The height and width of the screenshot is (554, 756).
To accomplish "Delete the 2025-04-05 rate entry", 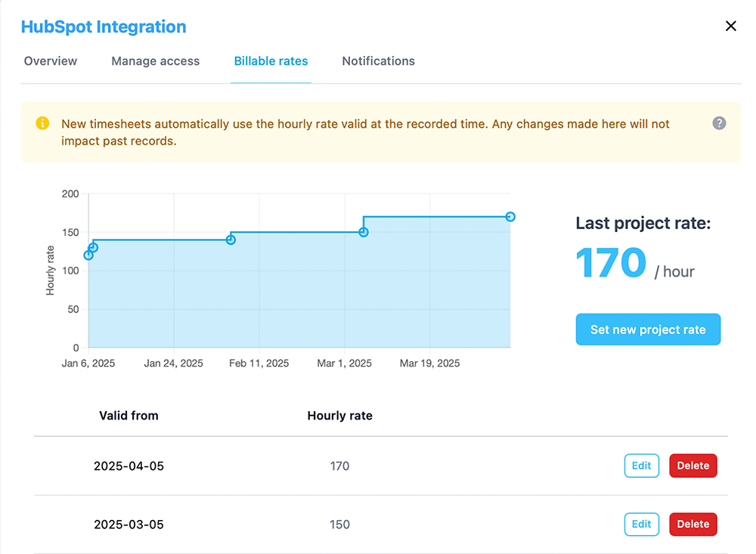I will (x=692, y=466).
